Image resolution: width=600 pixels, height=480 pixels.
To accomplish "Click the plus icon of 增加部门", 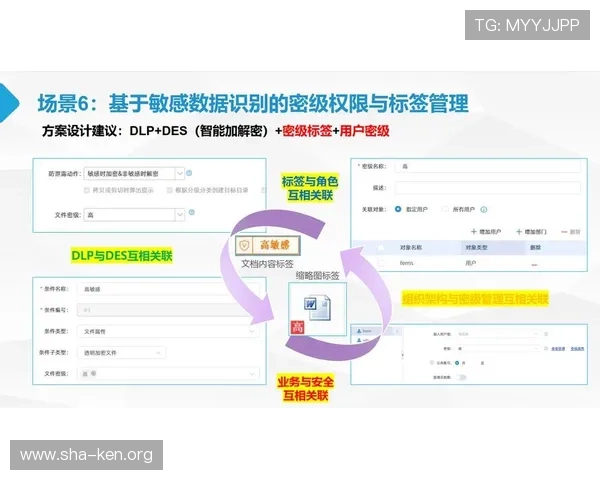I will (519, 232).
